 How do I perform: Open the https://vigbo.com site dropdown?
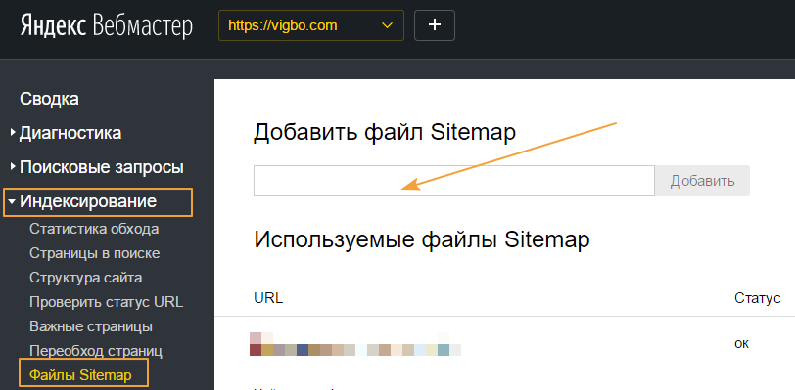[311, 25]
